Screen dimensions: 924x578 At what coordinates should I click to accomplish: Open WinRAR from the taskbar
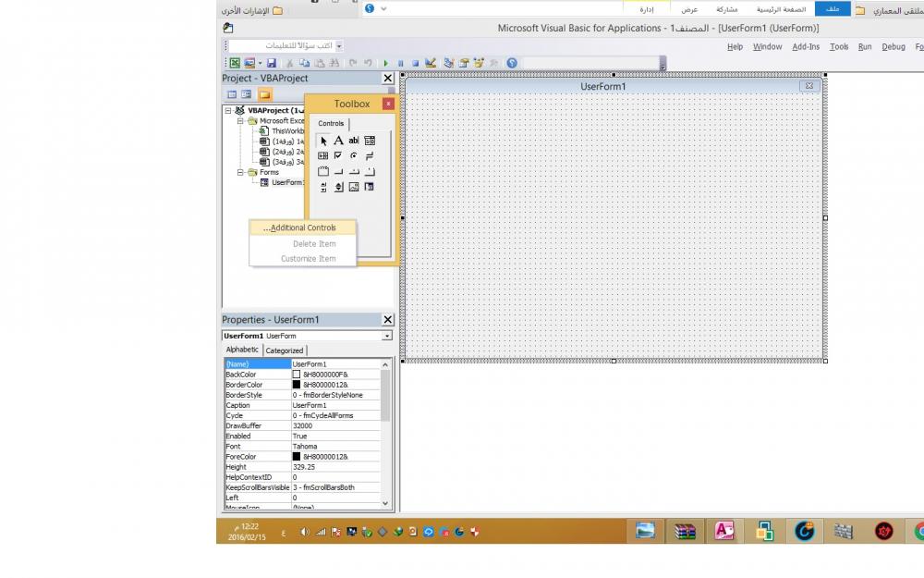685,532
